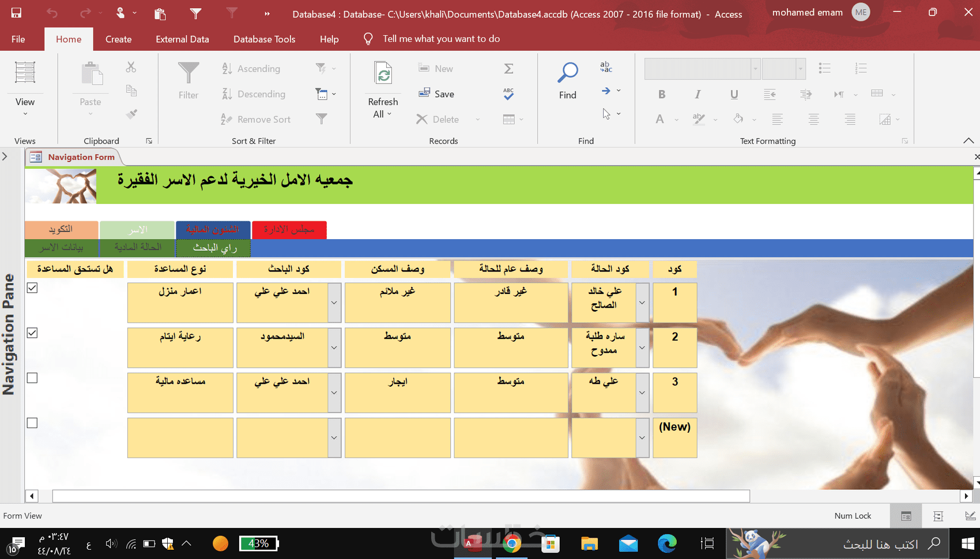Switch to Layout View from status bar
980x559 pixels.
(938, 516)
